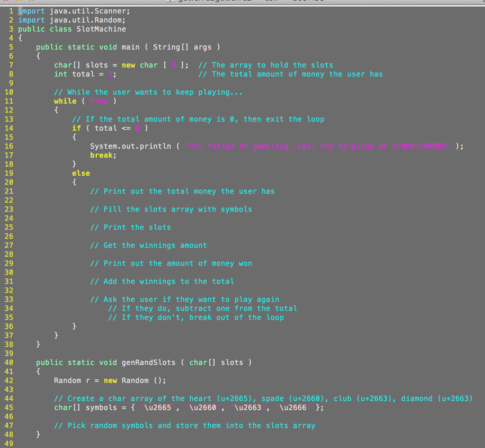Click new Random () on line 42
The image size is (485, 448).
(135, 380)
